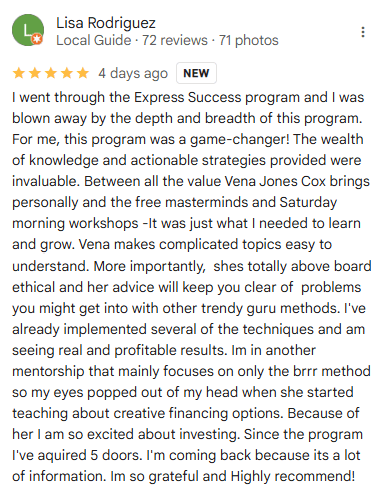Click Lisa Rodriguez's green profile avatar
Image resolution: width=384 pixels, height=504 pixels.
[28, 30]
